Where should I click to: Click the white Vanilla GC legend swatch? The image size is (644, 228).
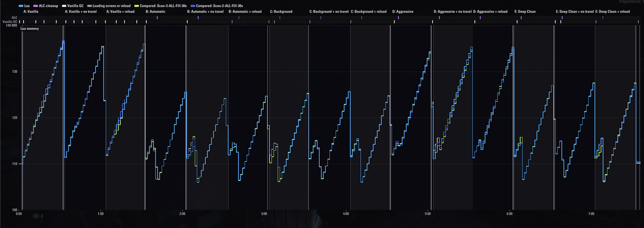[x=63, y=6]
